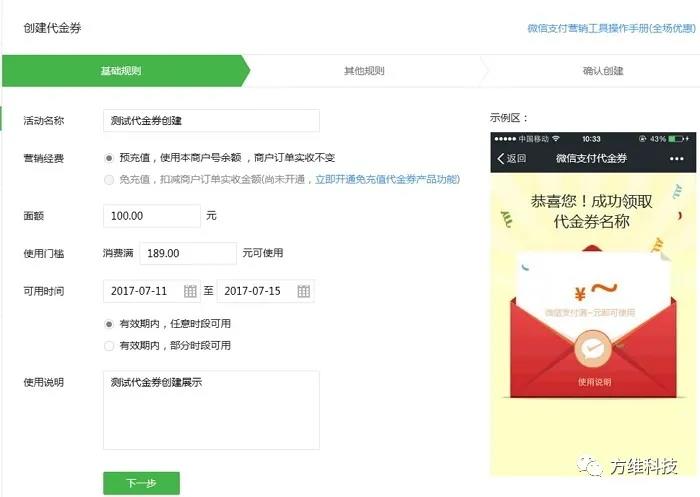Switch to the 其他规则 step tab

click(364, 71)
